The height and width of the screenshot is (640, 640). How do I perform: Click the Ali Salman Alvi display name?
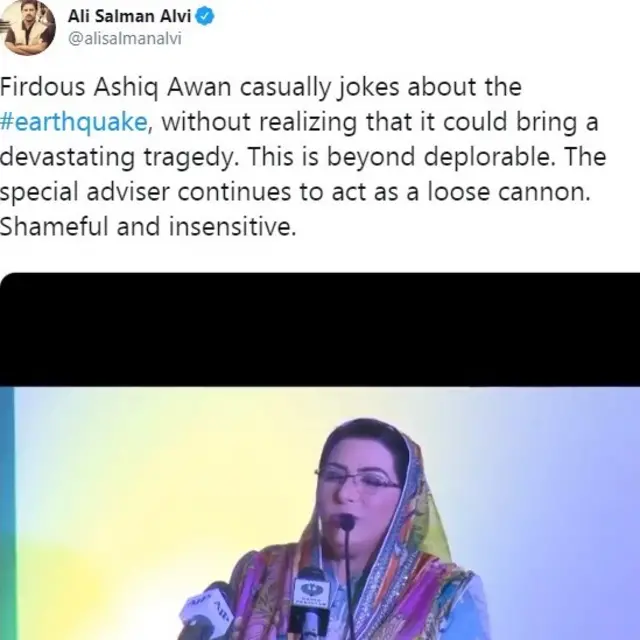129,17
